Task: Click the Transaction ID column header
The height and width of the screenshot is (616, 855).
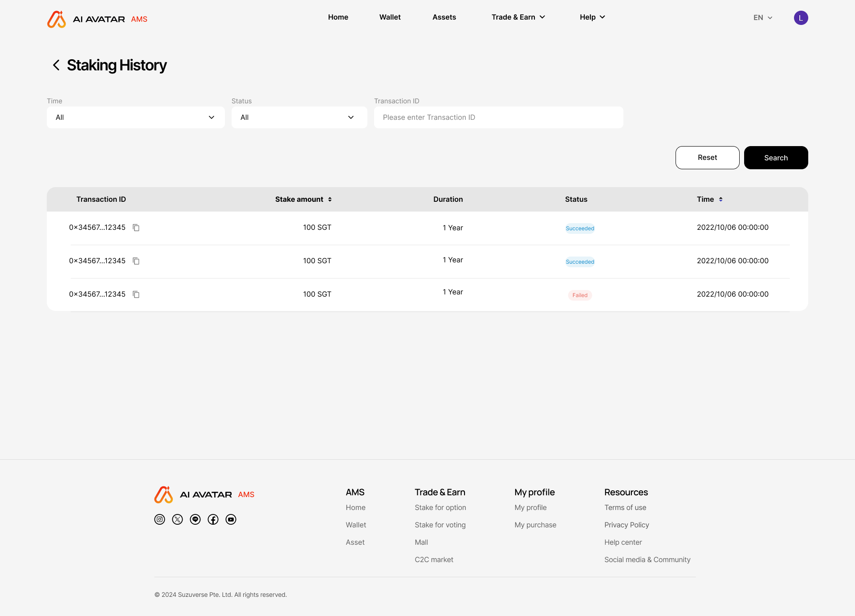Action: (101, 199)
